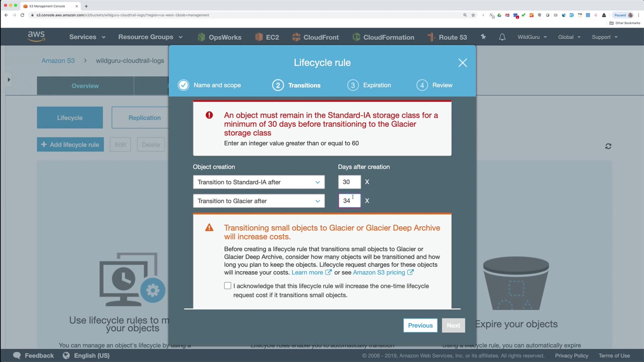Click the disabled Next button

(453, 325)
